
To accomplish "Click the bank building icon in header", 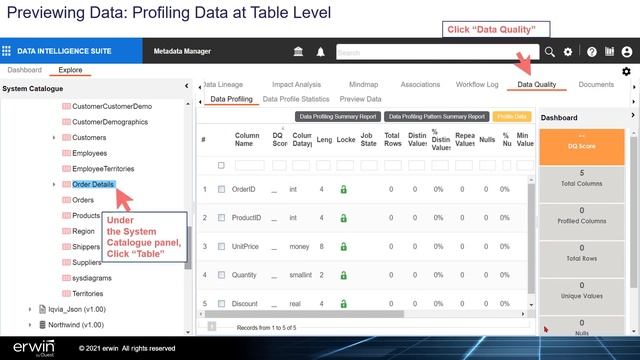I will tap(298, 51).
